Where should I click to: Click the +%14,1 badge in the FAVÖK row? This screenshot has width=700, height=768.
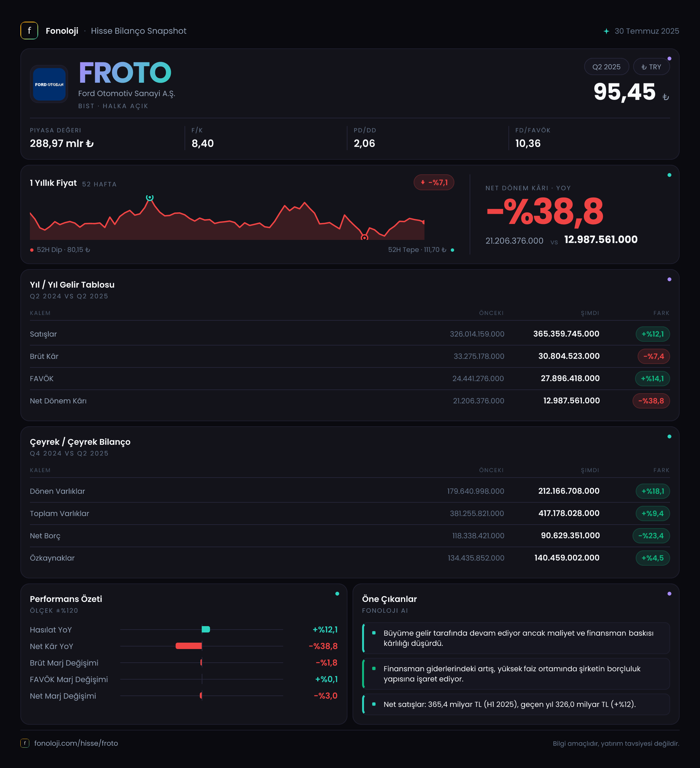click(x=652, y=379)
